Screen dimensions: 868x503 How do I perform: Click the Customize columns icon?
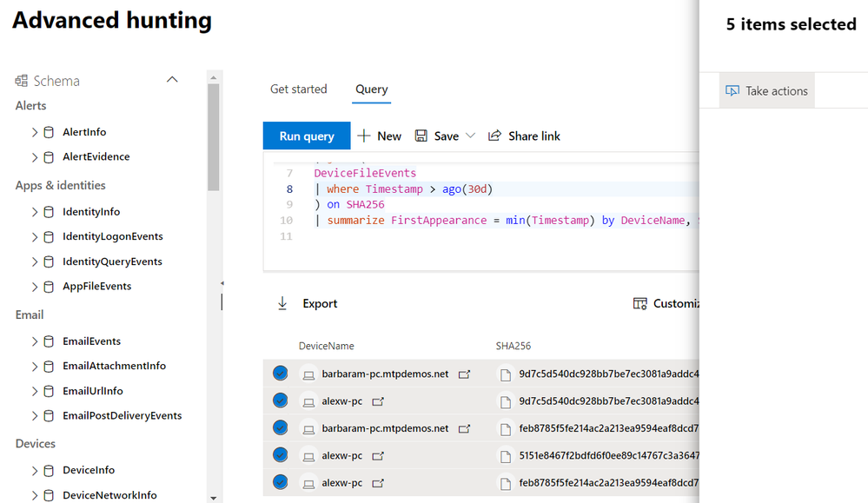[640, 303]
